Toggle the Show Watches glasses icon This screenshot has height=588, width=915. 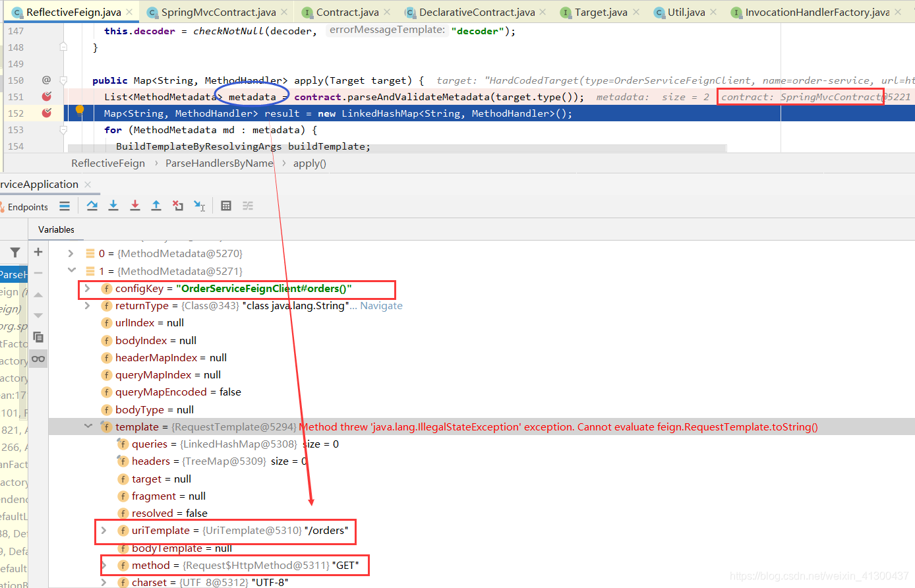tap(38, 359)
